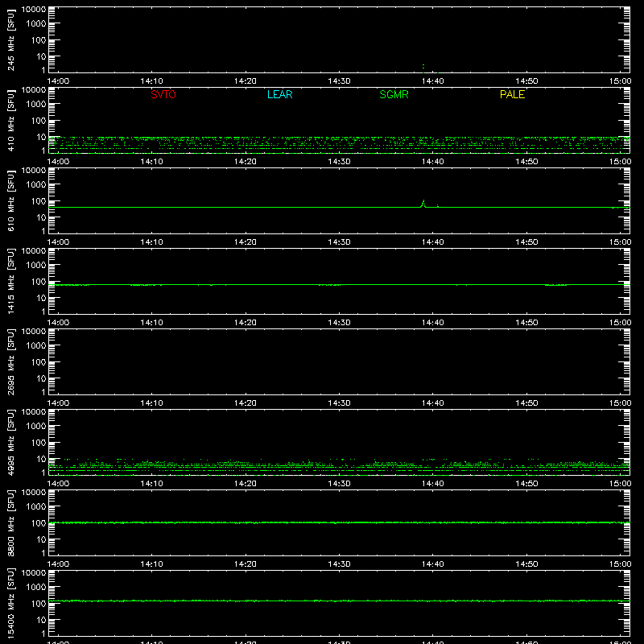Click the 1415 MHz [SFU] axis title
Screen dimensions: 644x644
[x=10, y=281]
